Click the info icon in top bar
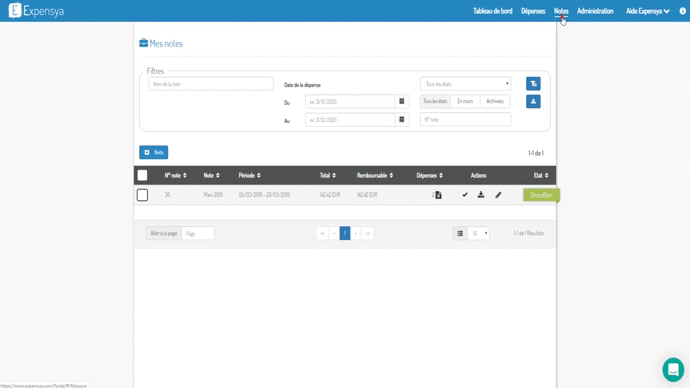690x388 pixels. [683, 11]
